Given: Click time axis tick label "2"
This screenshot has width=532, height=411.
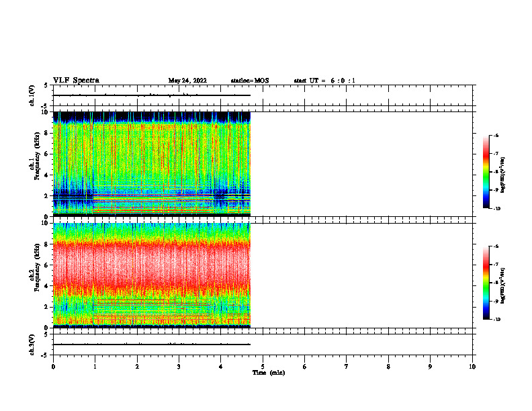Looking at the screenshot, I should click(x=137, y=367).
